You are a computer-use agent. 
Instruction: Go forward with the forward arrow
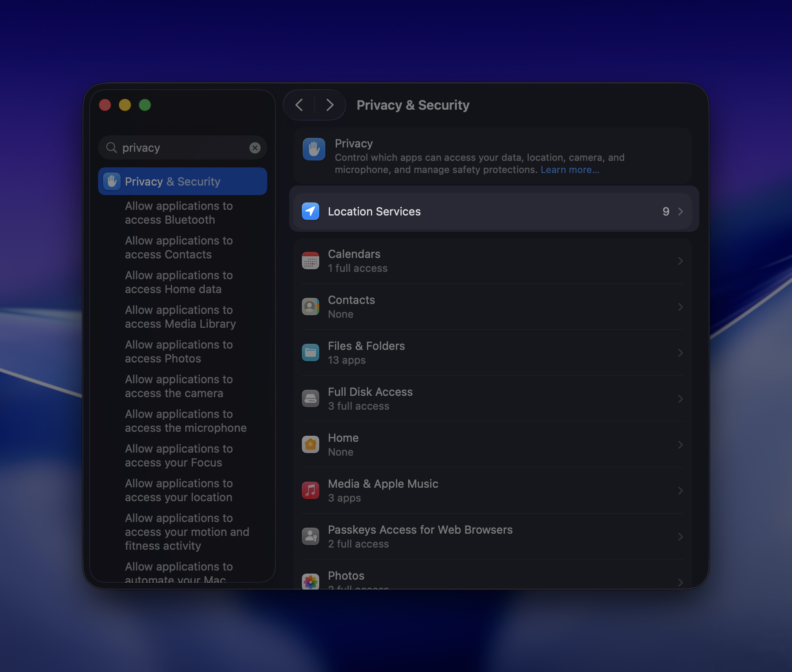tap(330, 105)
